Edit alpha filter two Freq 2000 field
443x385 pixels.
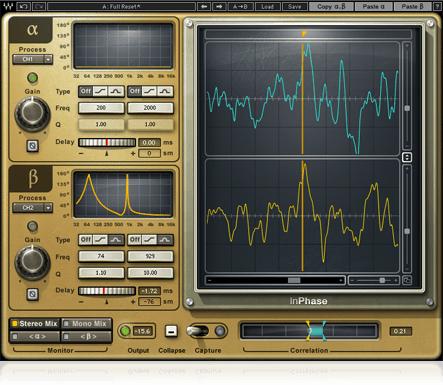pyautogui.click(x=150, y=108)
